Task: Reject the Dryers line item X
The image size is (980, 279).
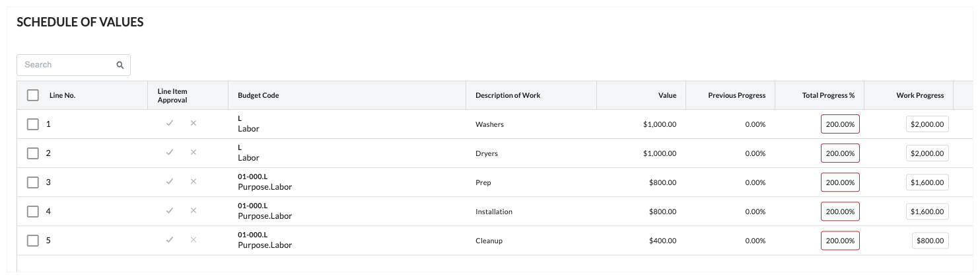Action: click(193, 153)
